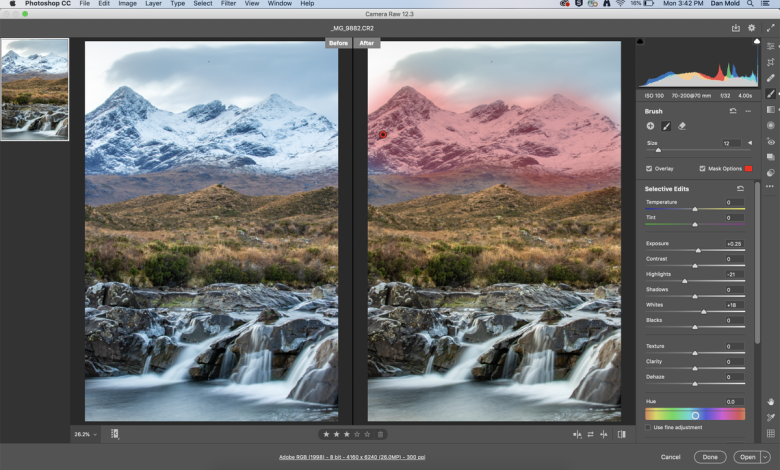Select the _MG_9882 filmstrip thumbnail

(35, 90)
